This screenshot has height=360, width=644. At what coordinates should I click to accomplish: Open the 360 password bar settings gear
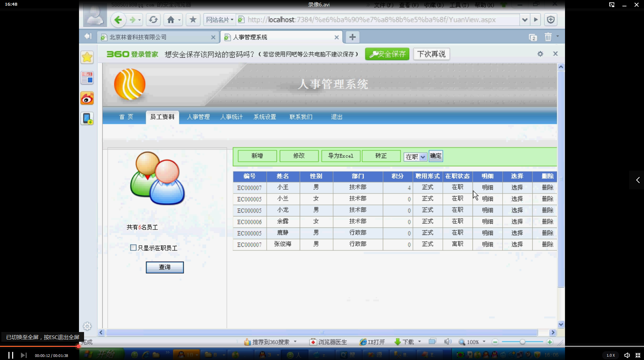point(540,54)
